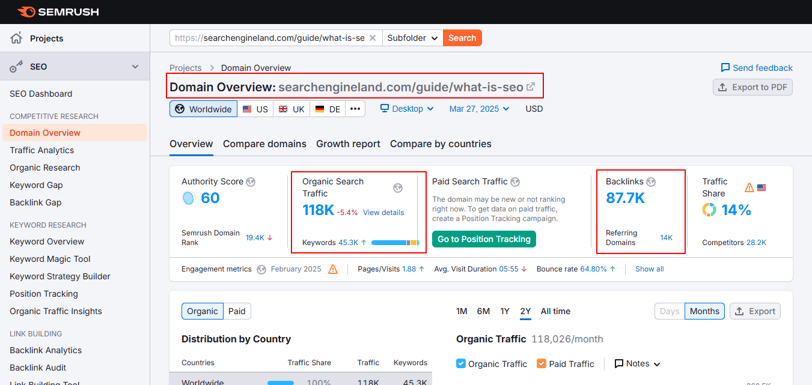Open the Overview tab
812x385 pixels.
pyautogui.click(x=191, y=144)
